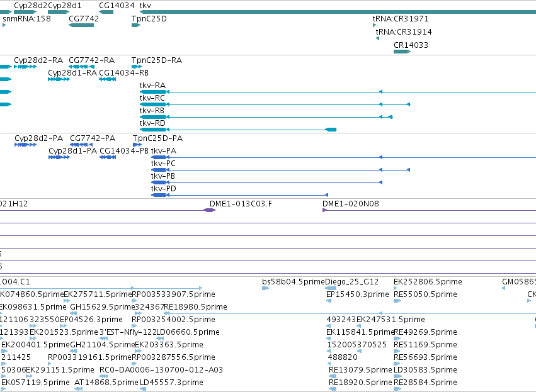The image size is (536, 392).
Task: Click the RE56693.5prime label
Action: (x=426, y=357)
